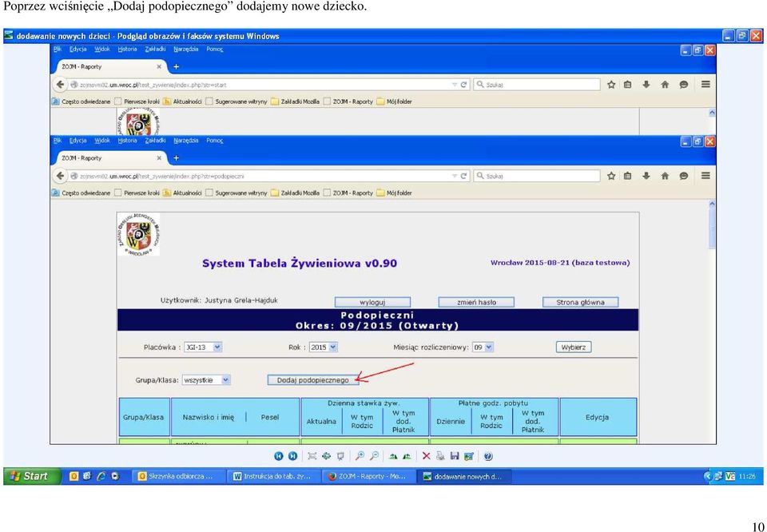Switch to ZOJM - Raporty taskbar button
This screenshot has height=532, width=767.
(x=370, y=476)
